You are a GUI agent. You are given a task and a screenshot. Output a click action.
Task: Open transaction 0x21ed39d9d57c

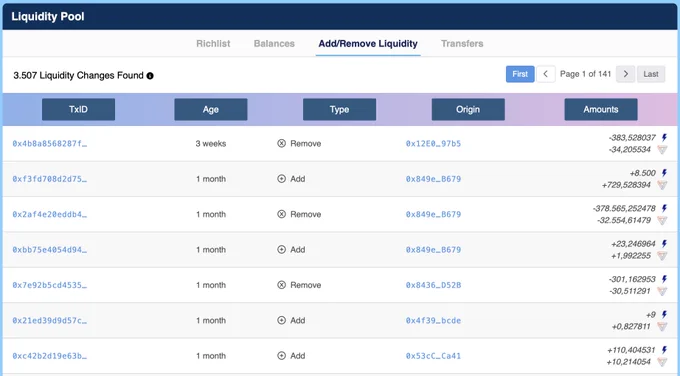[49, 320]
